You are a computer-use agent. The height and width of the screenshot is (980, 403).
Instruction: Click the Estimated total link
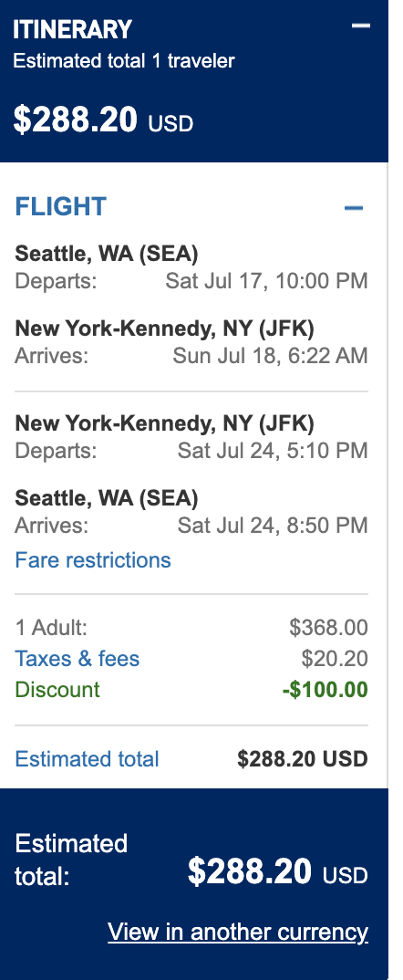coord(87,759)
